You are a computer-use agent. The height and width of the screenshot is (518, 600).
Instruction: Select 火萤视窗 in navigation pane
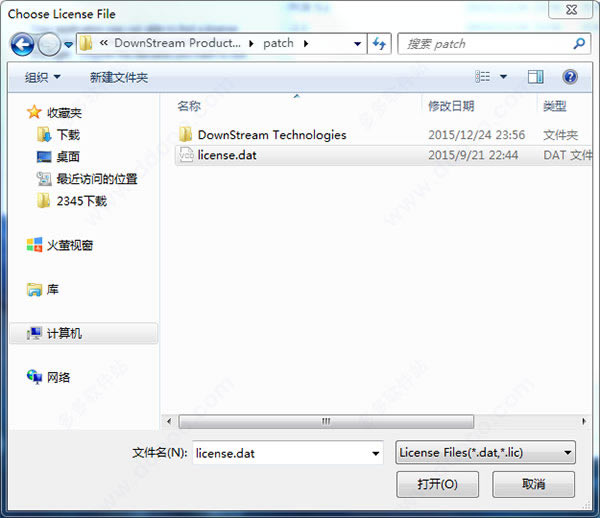point(70,245)
